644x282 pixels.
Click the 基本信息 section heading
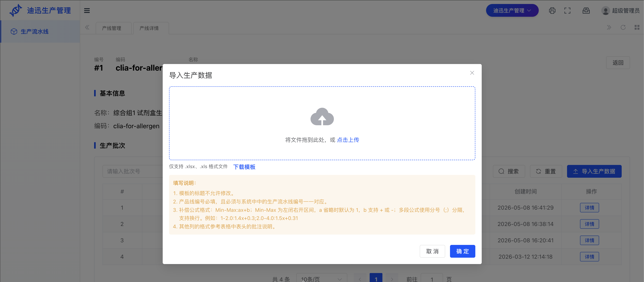tap(112, 93)
